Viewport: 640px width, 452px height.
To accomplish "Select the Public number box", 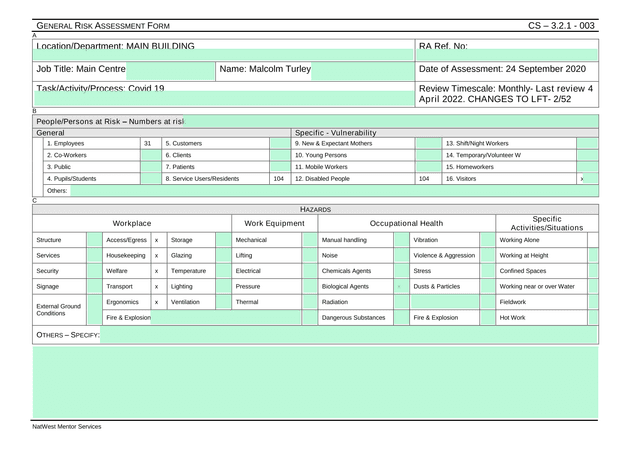I will pyautogui.click(x=151, y=167).
